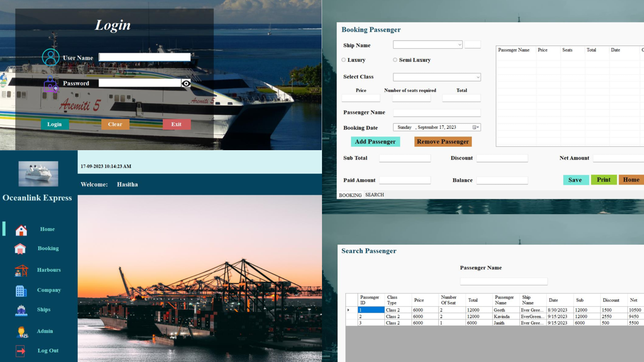Switch to the BOOKING tab
Viewport: 644px width, 362px height.
point(350,195)
